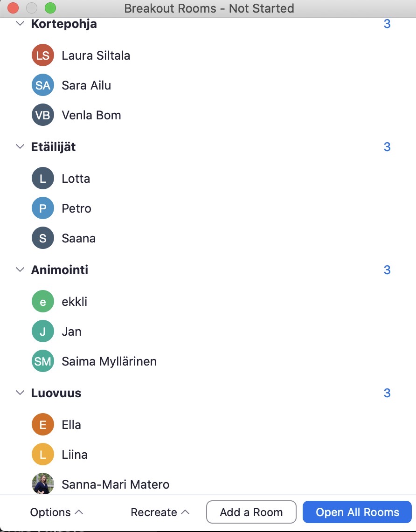
Task: Click ekkli's green avatar icon
Action: tap(43, 302)
